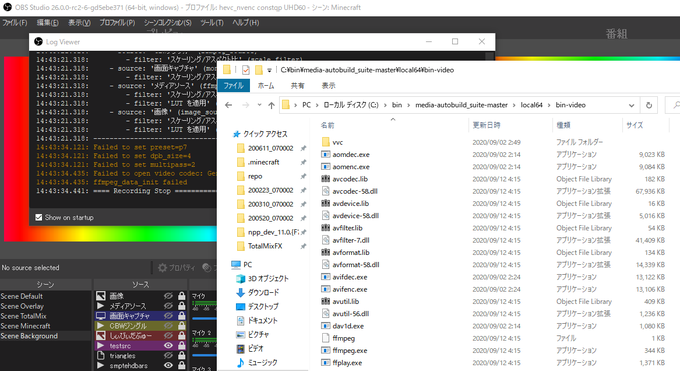Select Scene TotalMix in the scenes list
The height and width of the screenshot is (371, 680).
click(x=23, y=316)
